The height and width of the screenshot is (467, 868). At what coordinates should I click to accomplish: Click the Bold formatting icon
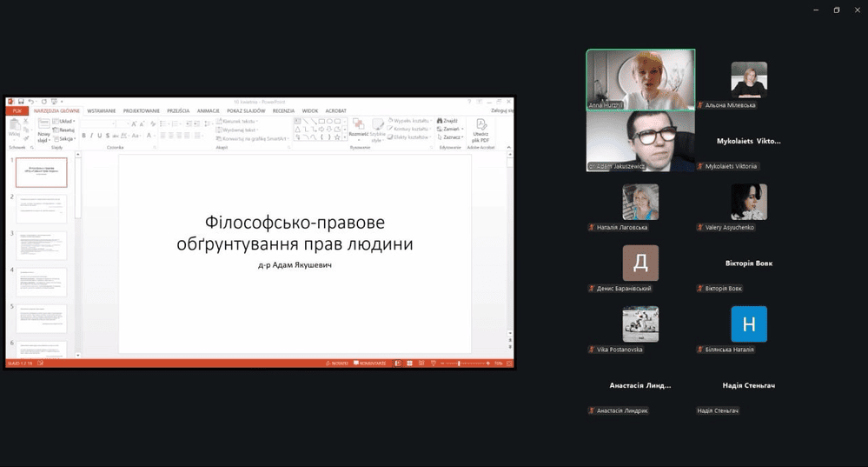(x=84, y=136)
